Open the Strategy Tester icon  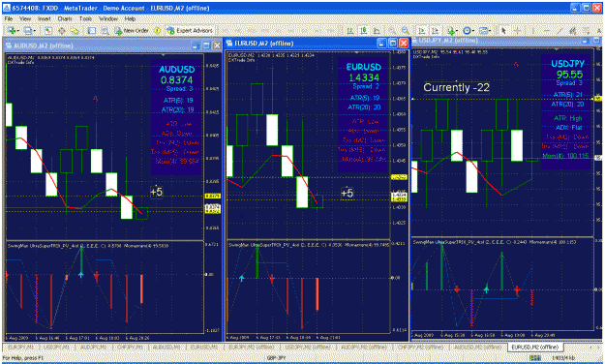pyautogui.click(x=105, y=30)
